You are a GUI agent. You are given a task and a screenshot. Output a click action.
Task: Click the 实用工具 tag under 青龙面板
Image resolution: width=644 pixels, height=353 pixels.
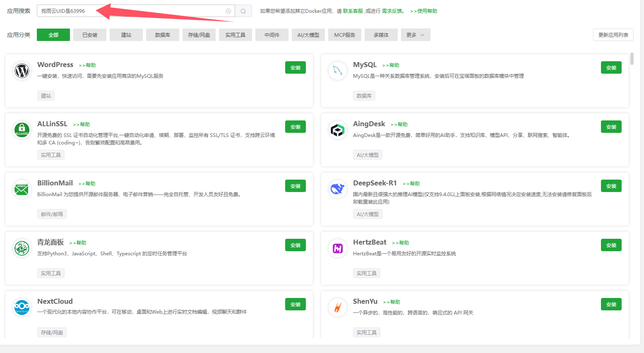51,273
